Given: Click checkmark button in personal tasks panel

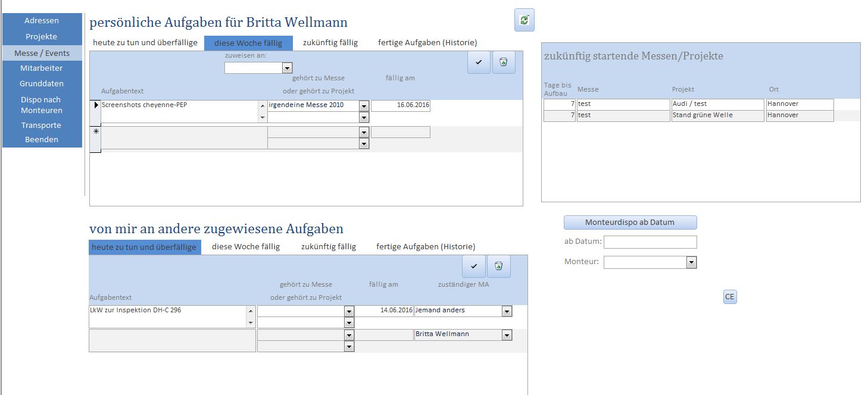Looking at the screenshot, I should pos(479,62).
